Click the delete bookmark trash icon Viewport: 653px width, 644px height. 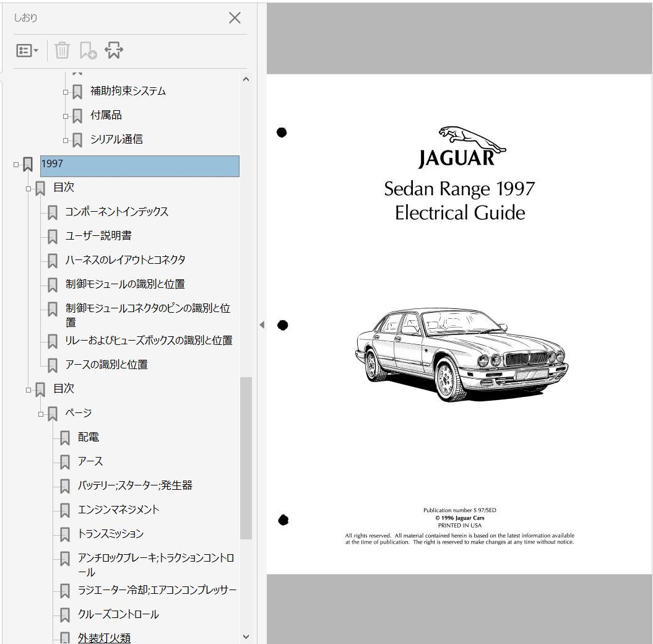tap(62, 51)
